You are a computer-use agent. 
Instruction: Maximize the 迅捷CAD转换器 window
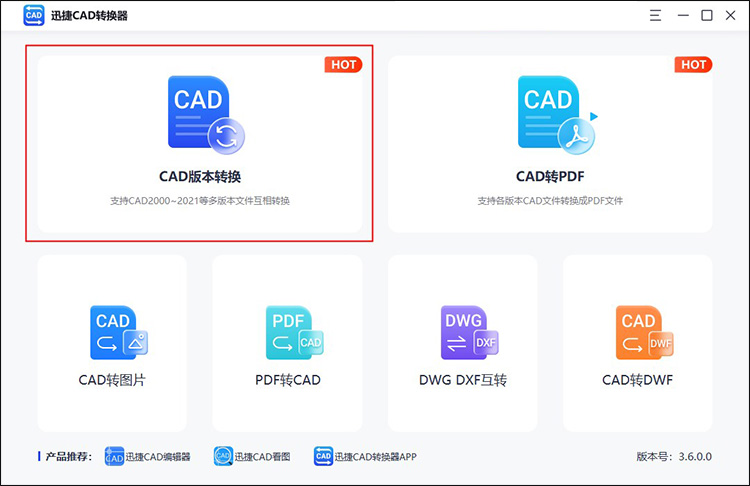point(706,15)
